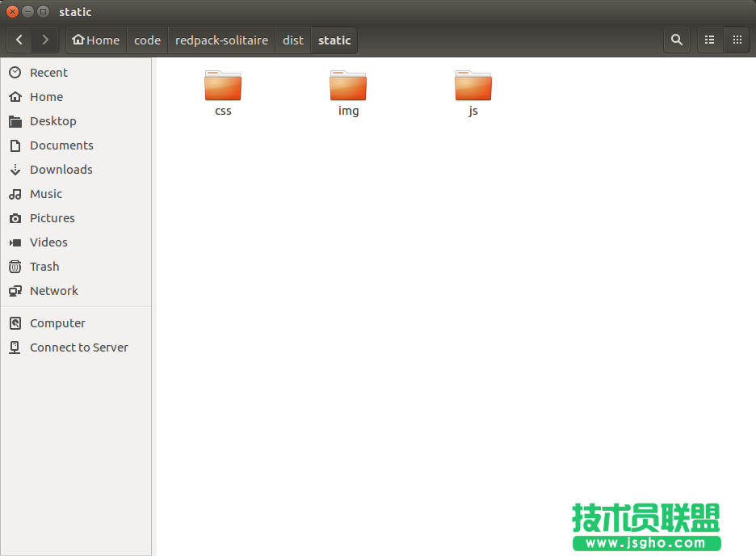Select Documents in the sidebar

pos(61,145)
